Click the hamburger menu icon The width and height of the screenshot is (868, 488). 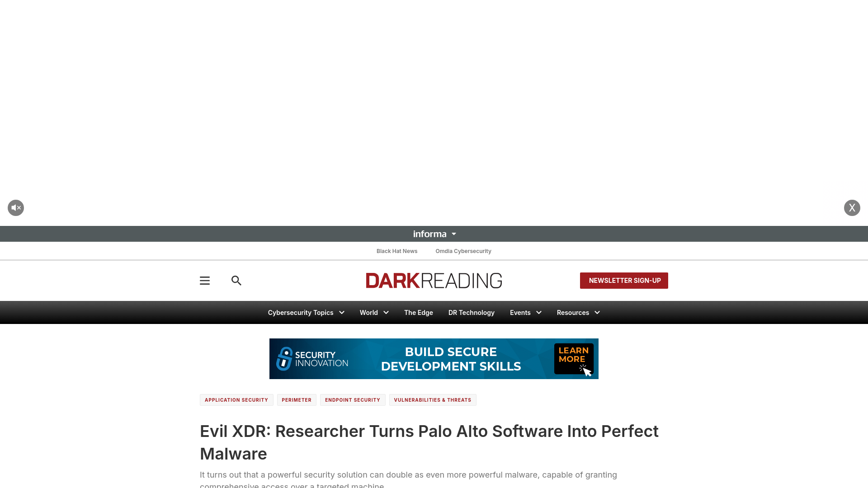(205, 280)
